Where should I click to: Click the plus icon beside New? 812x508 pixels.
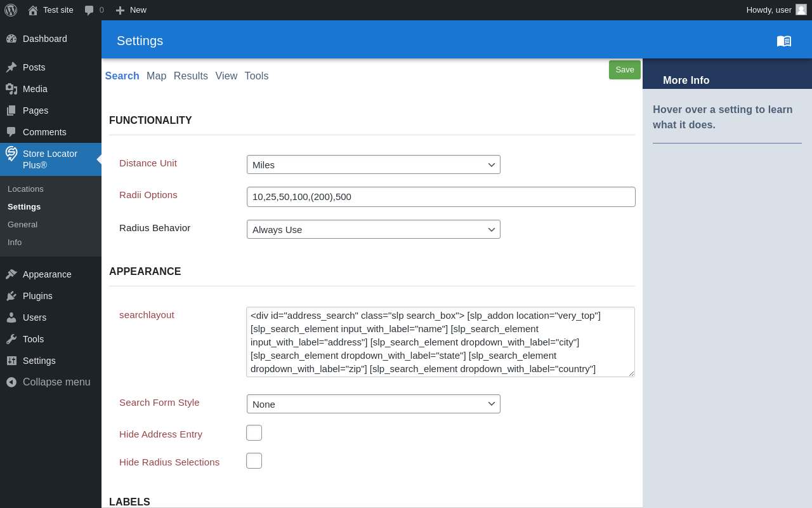coord(120,10)
